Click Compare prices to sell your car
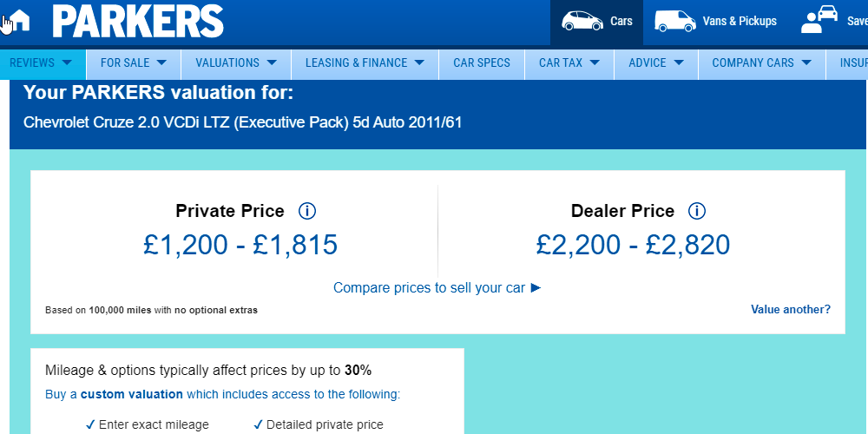 pyautogui.click(x=437, y=287)
